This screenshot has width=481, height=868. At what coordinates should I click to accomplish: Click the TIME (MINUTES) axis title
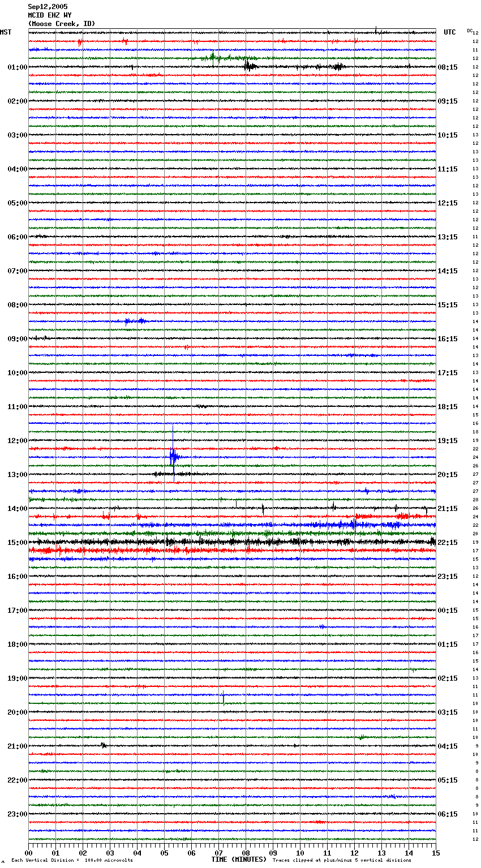239,860
